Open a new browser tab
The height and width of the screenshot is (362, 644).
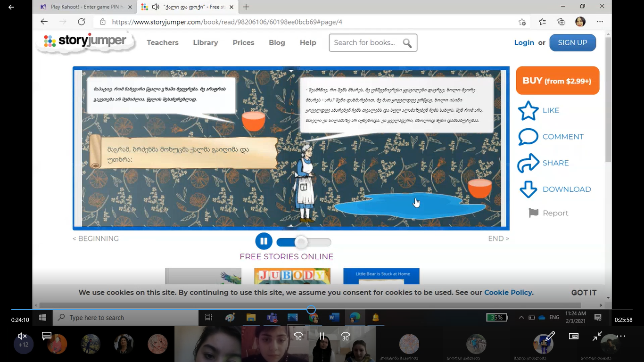(246, 7)
